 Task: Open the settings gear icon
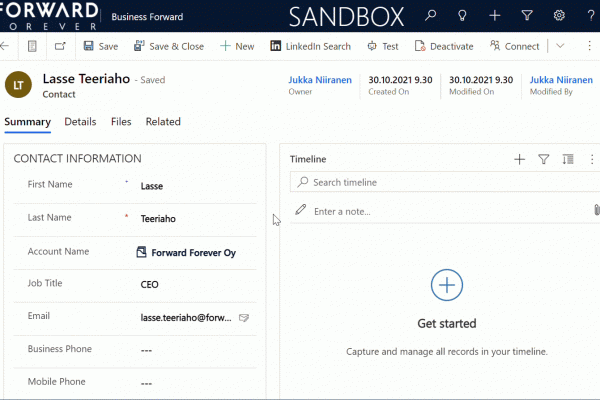pyautogui.click(x=559, y=16)
